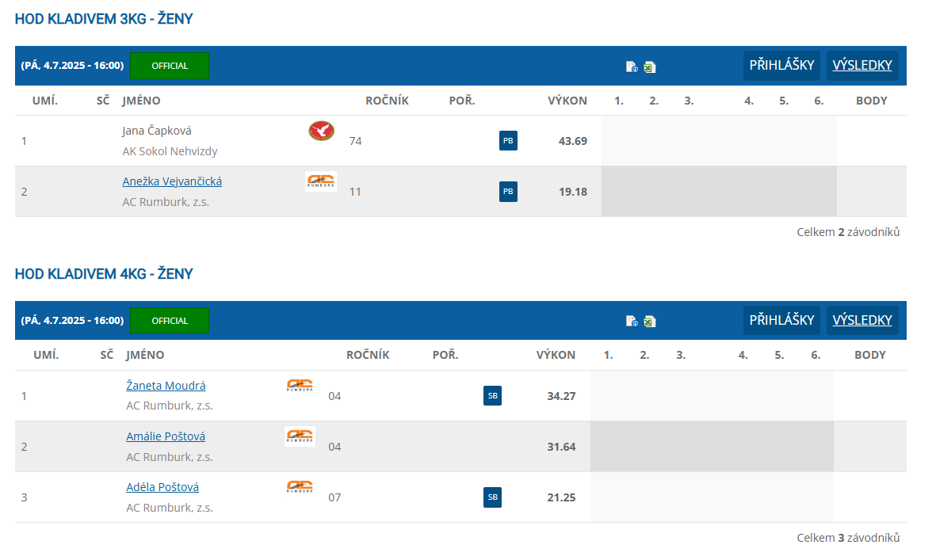Download Excel file for 3kg hammer event

[649, 67]
